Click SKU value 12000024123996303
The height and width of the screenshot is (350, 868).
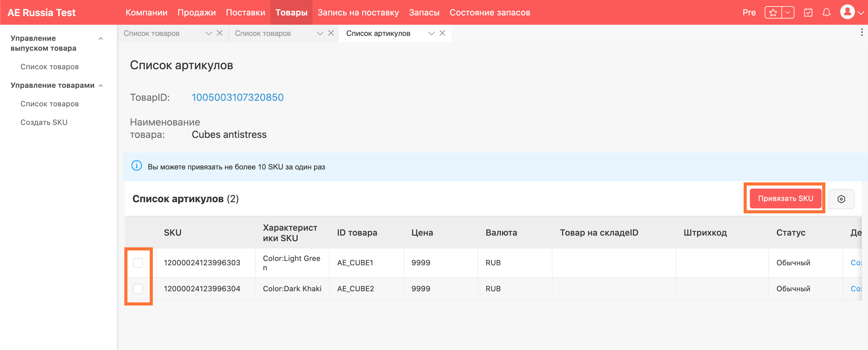(x=202, y=262)
